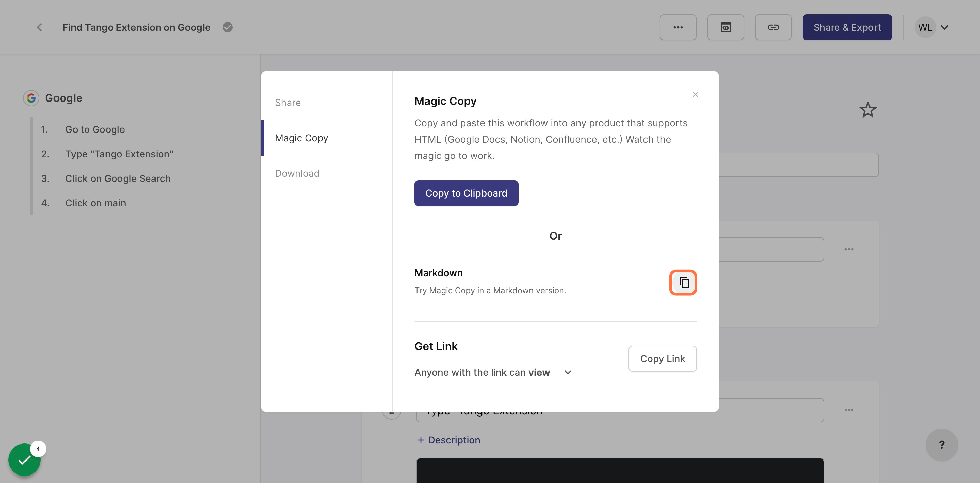Select step 1 Go to Google
This screenshot has height=483, width=980.
coord(95,129)
